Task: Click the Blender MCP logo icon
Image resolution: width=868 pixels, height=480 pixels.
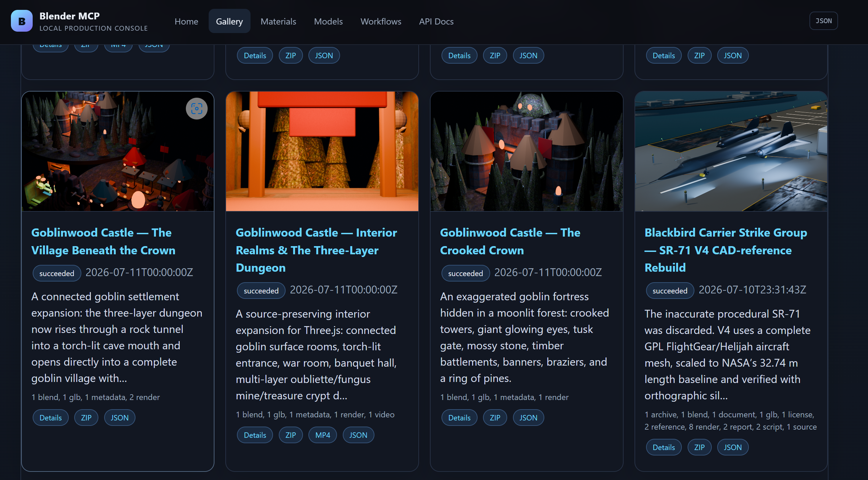Action: coord(22,21)
